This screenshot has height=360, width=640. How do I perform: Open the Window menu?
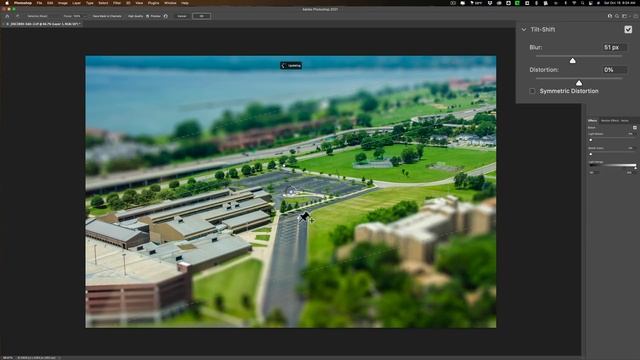[x=170, y=3]
